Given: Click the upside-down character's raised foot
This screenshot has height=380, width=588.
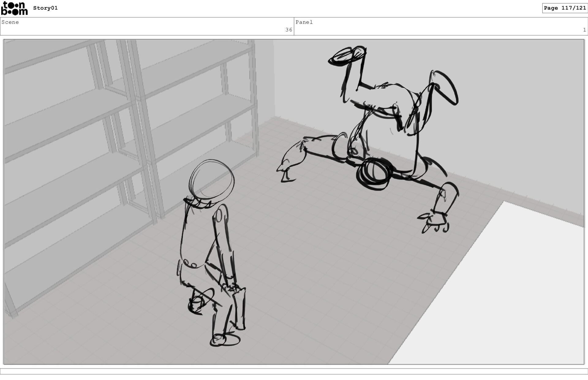Looking at the screenshot, I should [x=348, y=56].
